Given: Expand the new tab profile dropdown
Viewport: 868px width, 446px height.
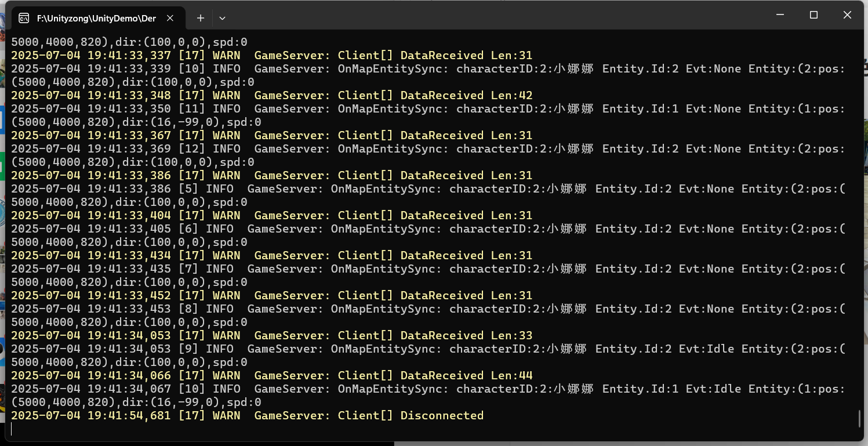Looking at the screenshot, I should coord(222,19).
